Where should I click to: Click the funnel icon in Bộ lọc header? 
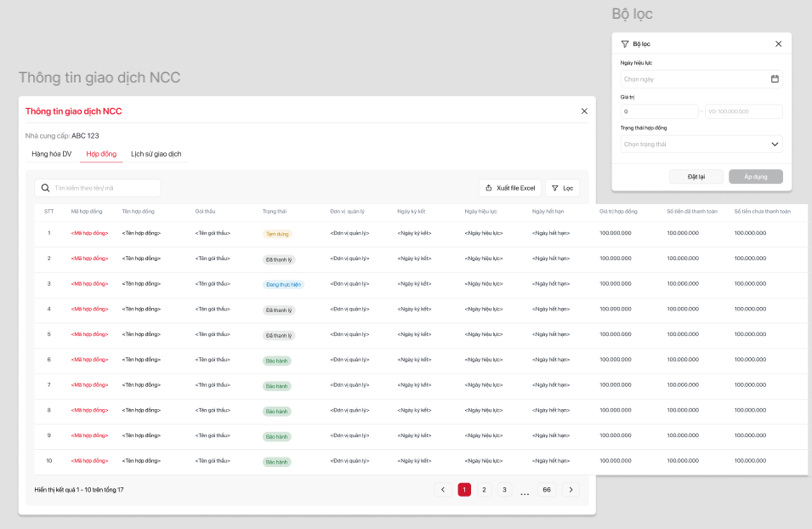point(625,43)
